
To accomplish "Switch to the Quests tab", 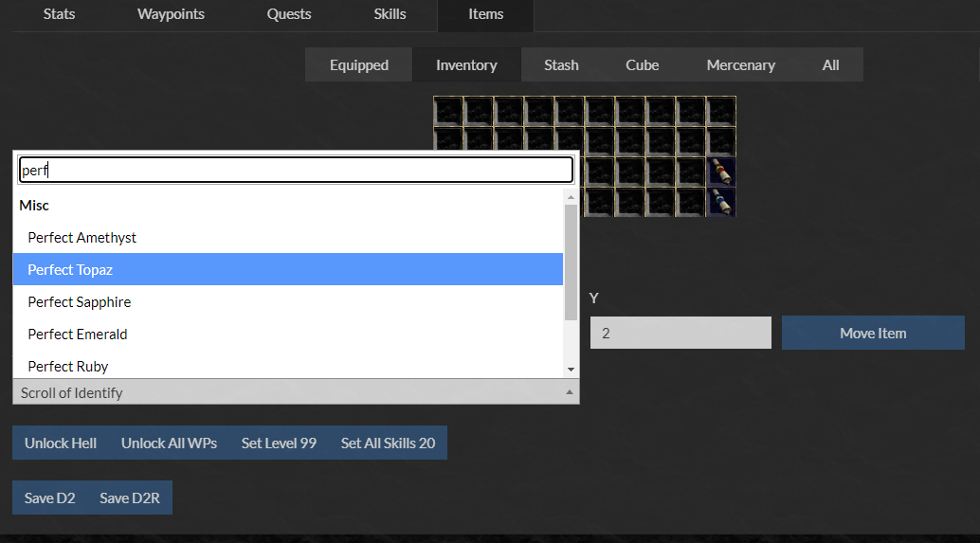I will 289,14.
